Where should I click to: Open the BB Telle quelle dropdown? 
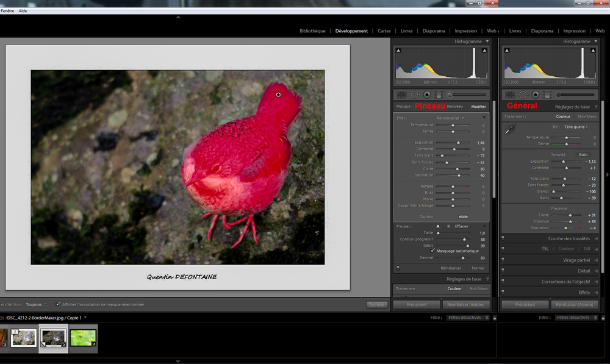tap(576, 127)
